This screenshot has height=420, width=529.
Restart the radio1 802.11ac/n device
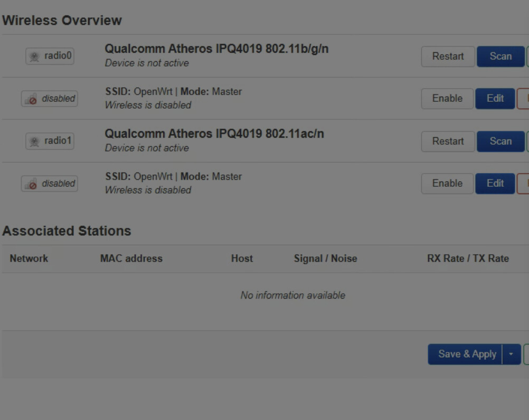(x=448, y=141)
